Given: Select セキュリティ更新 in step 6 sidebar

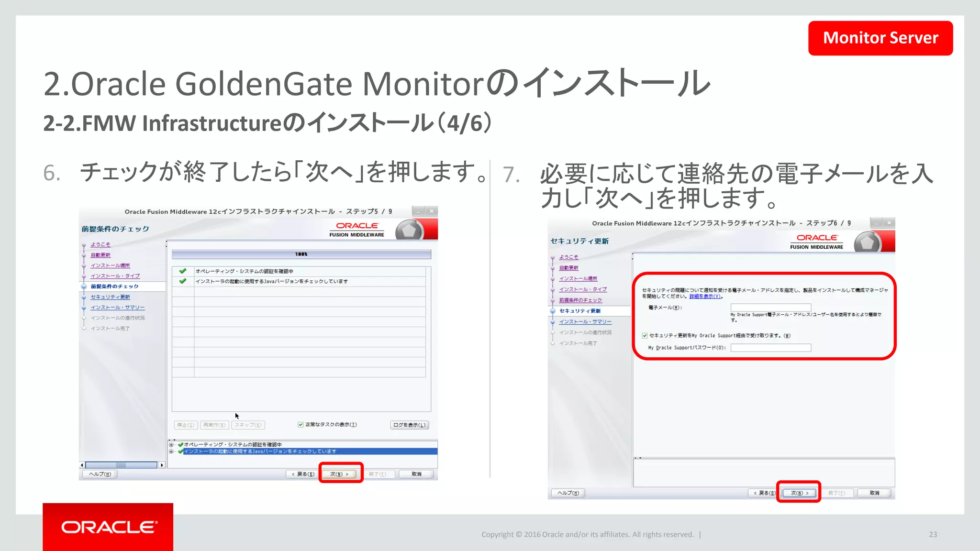Looking at the screenshot, I should click(580, 311).
